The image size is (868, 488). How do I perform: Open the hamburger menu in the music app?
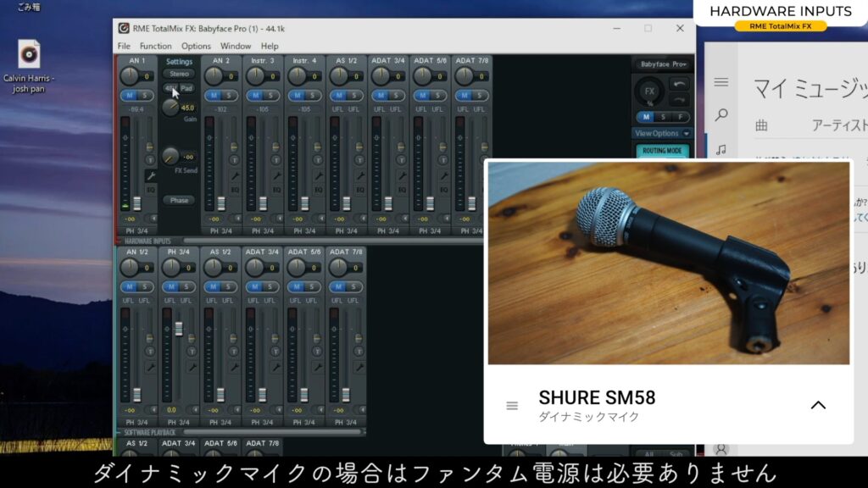click(x=721, y=82)
